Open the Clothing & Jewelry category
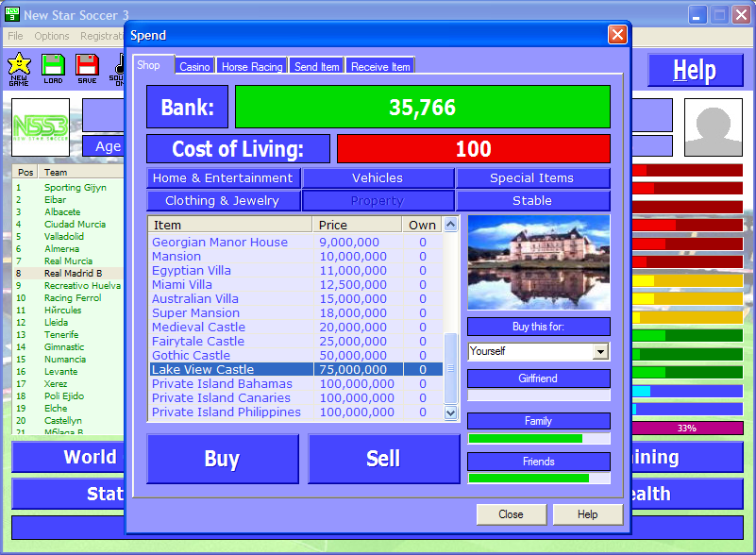 [223, 200]
